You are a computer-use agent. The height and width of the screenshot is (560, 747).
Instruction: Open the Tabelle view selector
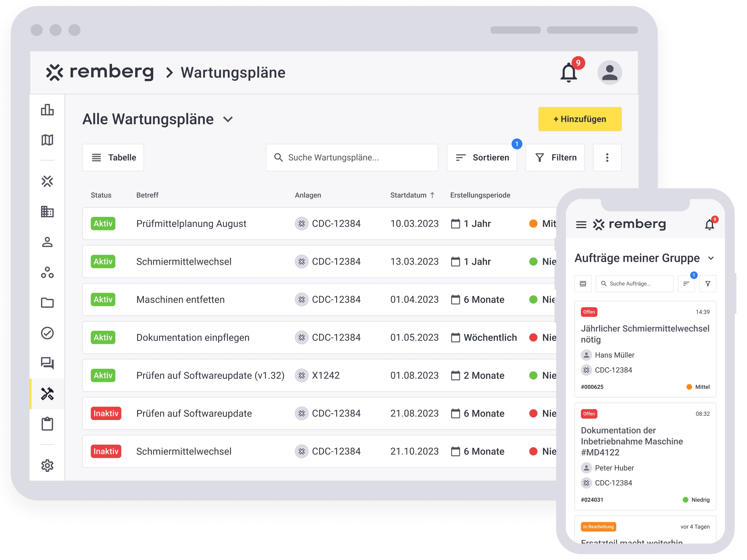(113, 158)
